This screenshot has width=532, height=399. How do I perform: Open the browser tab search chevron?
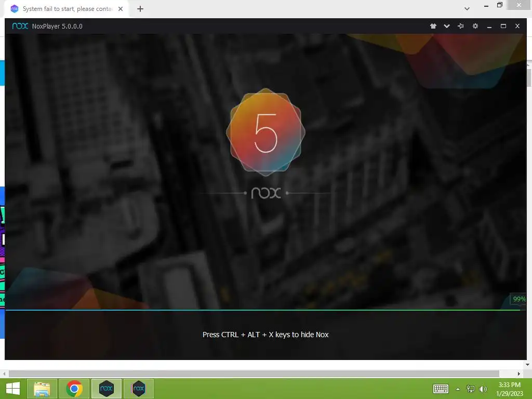(467, 9)
